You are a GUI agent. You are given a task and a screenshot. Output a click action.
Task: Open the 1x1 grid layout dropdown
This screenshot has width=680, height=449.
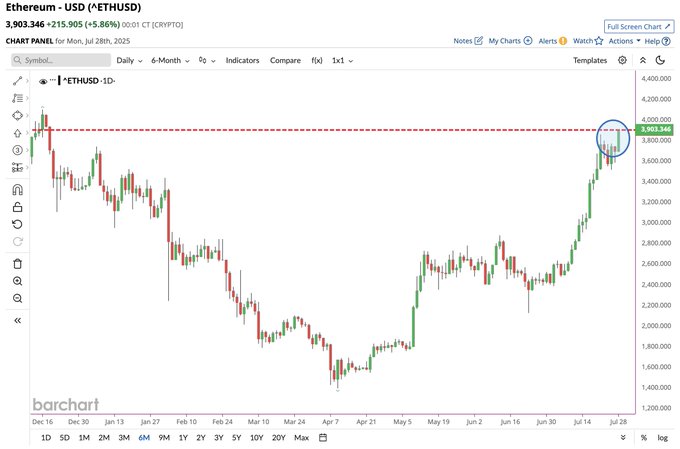pyautogui.click(x=342, y=60)
